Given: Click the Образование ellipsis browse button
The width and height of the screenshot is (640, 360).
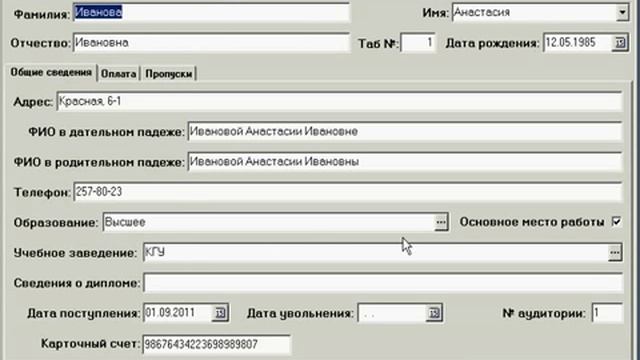Looking at the screenshot, I should pos(441,222).
